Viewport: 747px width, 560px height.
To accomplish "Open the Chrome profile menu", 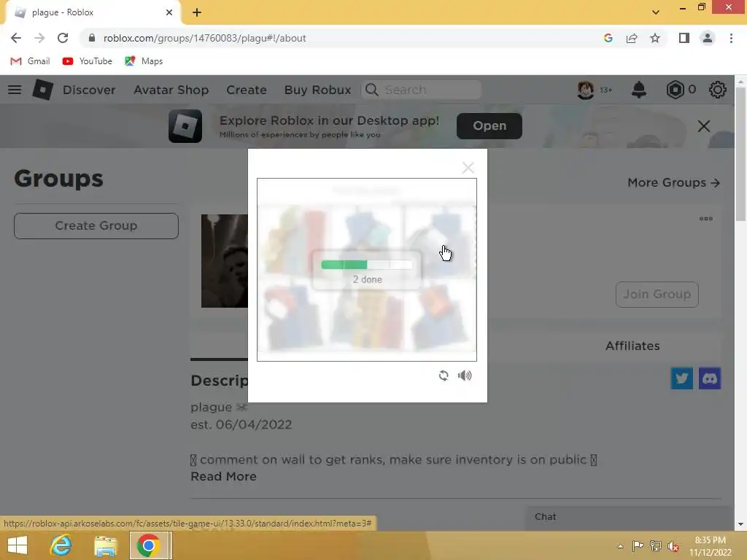I will pos(708,38).
